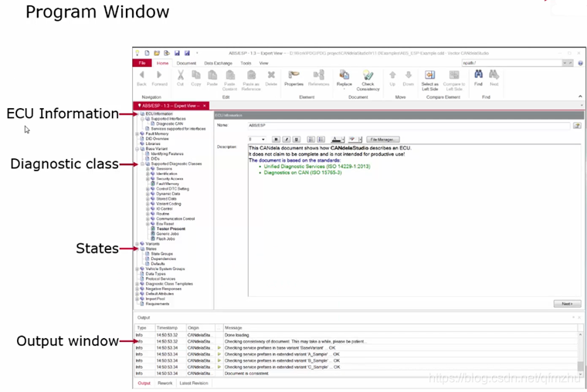The width and height of the screenshot is (587, 392).
Task: Select Tester Present in the tree
Action: [171, 228]
